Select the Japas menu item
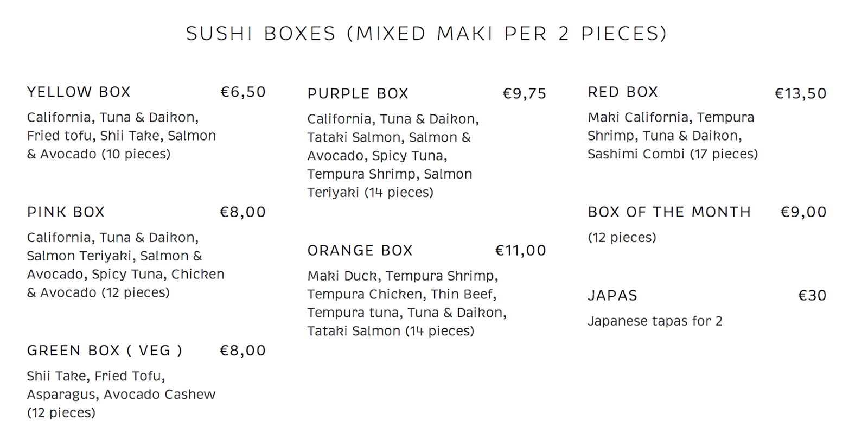 (613, 295)
